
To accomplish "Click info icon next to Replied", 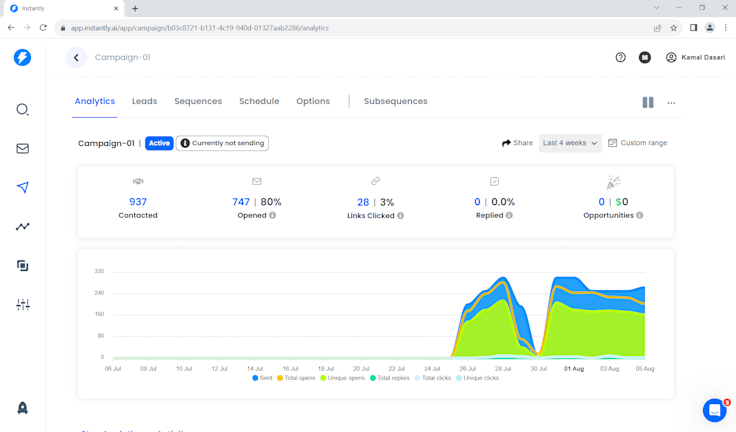I will coord(509,215).
